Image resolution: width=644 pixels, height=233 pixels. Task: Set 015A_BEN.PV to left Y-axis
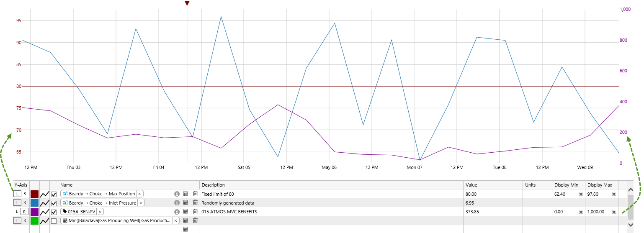(17, 211)
